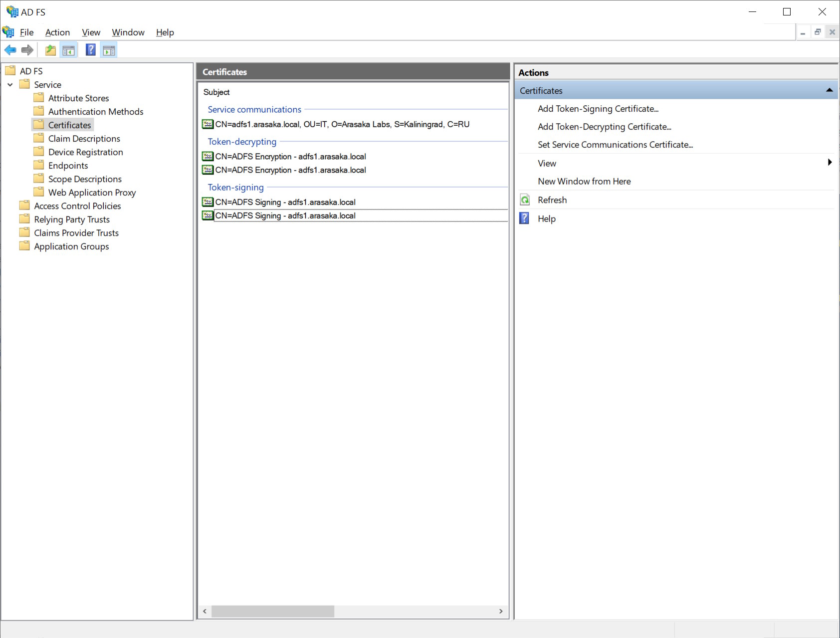Select Relying Party Trusts in tree
This screenshot has width=840, height=638.
pos(72,219)
